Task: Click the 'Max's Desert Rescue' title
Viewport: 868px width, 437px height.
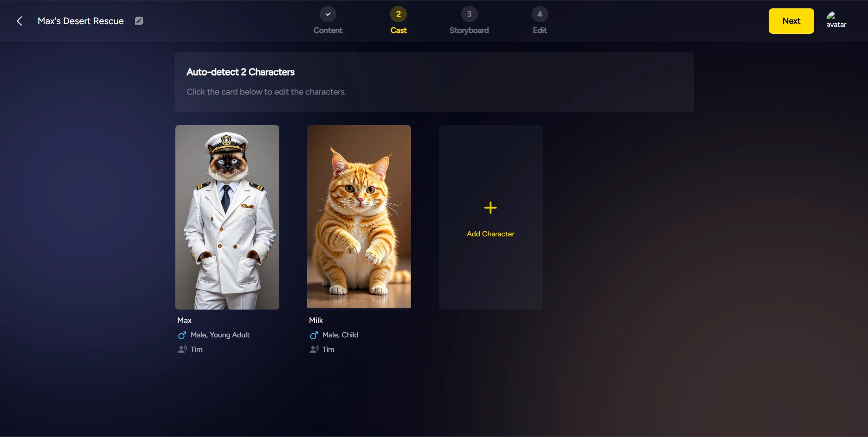Action: tap(81, 21)
